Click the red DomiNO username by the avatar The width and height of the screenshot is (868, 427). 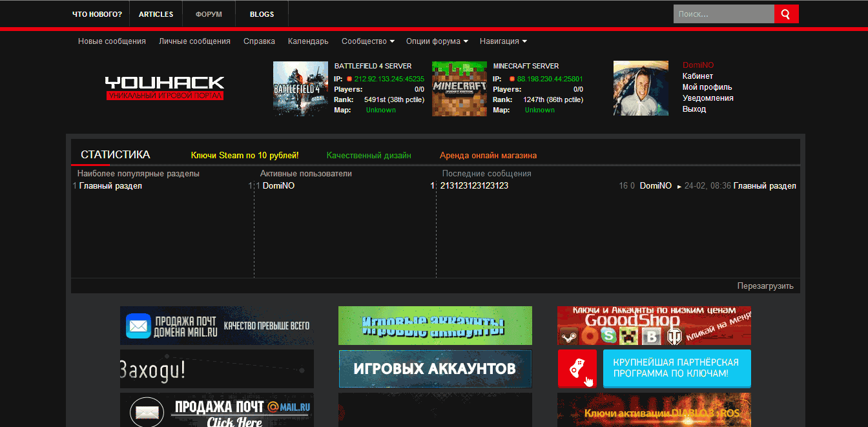pyautogui.click(x=698, y=65)
